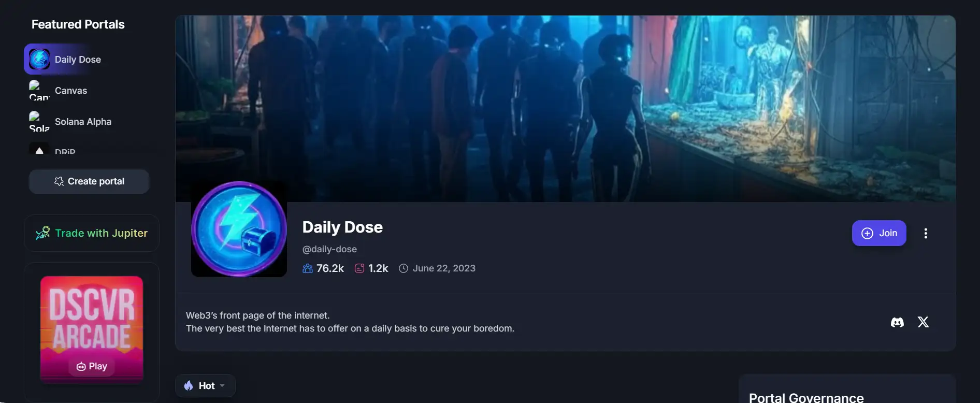Open the Discord link icon
Image resolution: width=980 pixels, height=403 pixels.
pos(897,322)
